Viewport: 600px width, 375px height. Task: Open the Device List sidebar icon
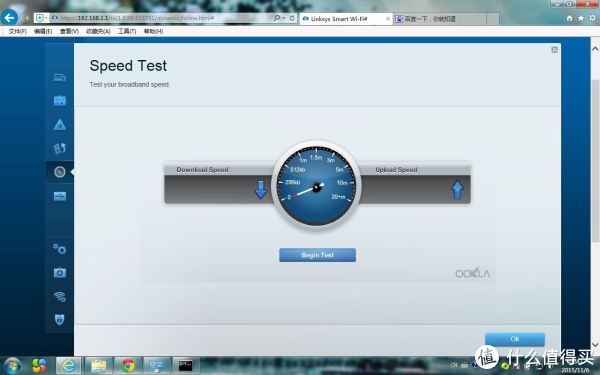pos(60,78)
